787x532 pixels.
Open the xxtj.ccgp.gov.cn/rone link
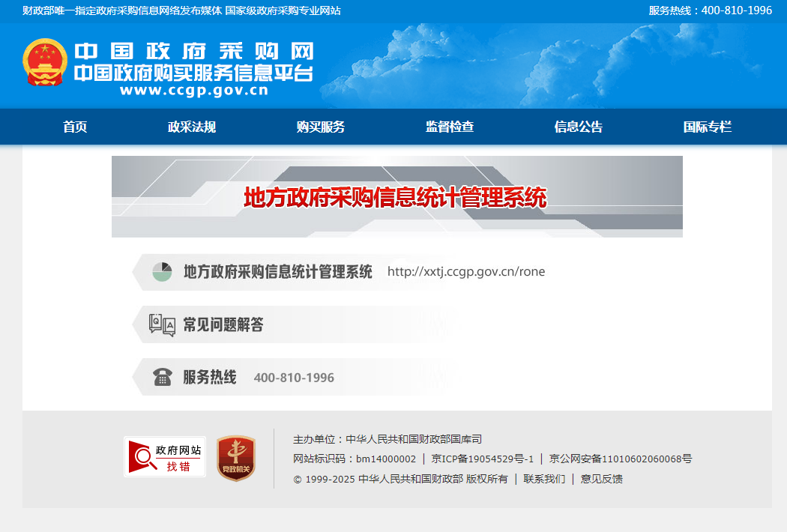coord(466,271)
